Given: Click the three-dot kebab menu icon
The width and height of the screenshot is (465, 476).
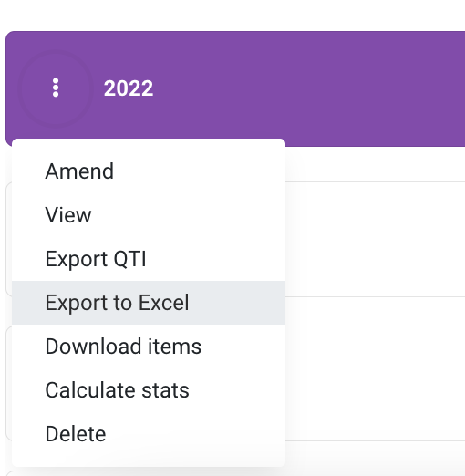Looking at the screenshot, I should tap(56, 88).
